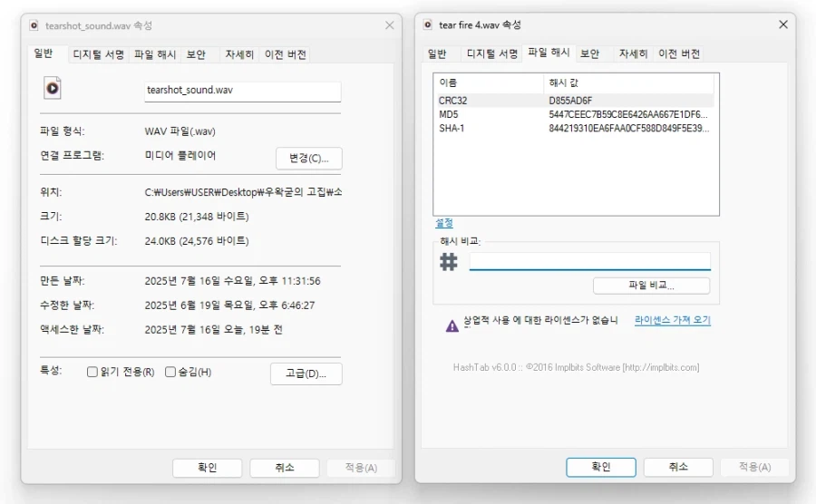Select the MD5 hash row

(574, 114)
